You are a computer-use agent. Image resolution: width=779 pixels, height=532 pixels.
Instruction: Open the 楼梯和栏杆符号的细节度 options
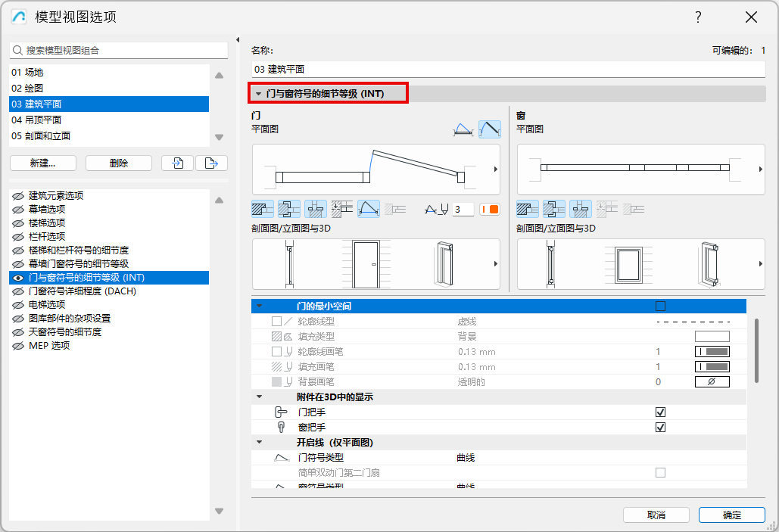coord(109,250)
